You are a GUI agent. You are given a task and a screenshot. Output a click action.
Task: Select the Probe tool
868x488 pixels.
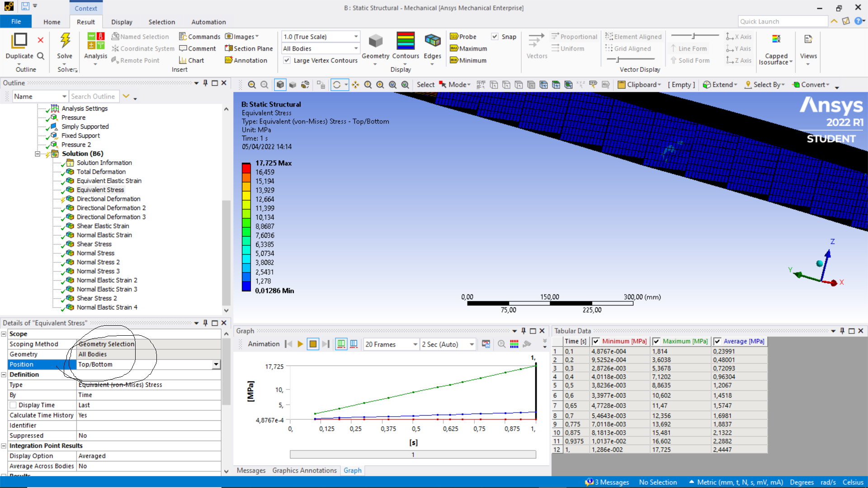pos(463,37)
